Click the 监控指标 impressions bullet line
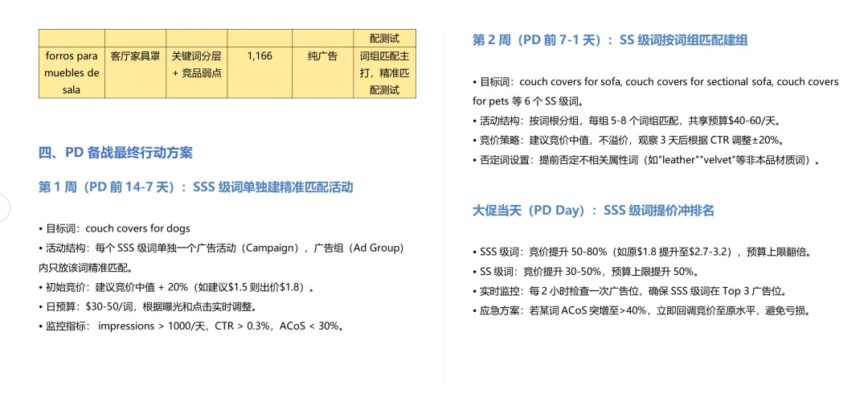Screen dimensions: 868x398 pos(193,326)
